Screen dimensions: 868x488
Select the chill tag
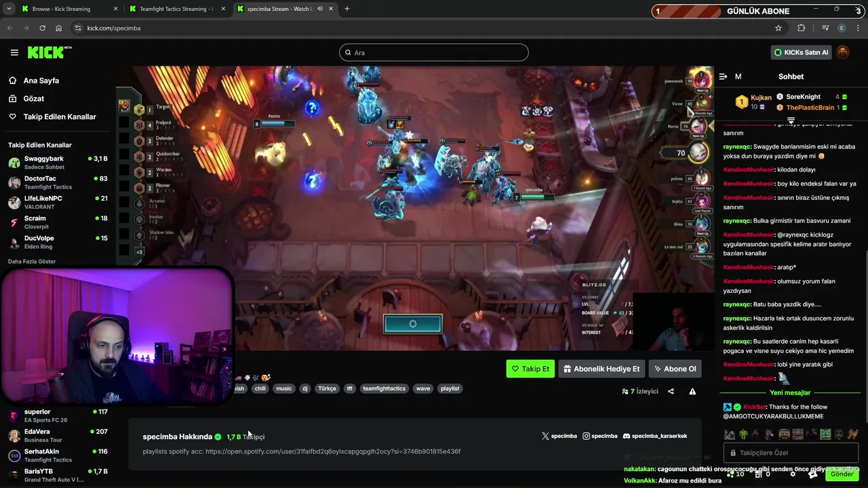[x=260, y=388]
